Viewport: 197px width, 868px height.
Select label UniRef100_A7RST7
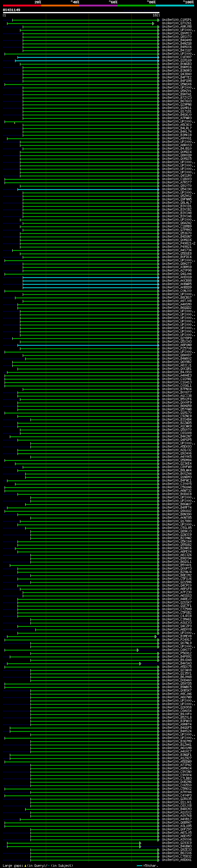pos(177,183)
